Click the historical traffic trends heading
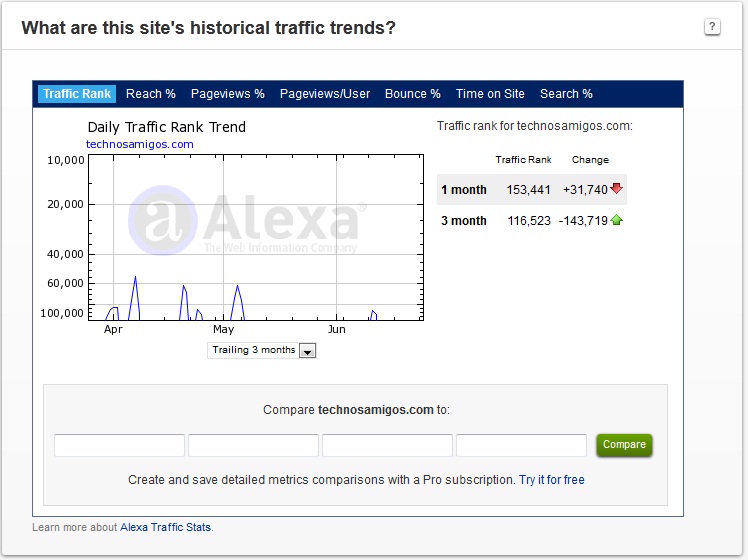Screen dimensions: 748x560 point(208,28)
